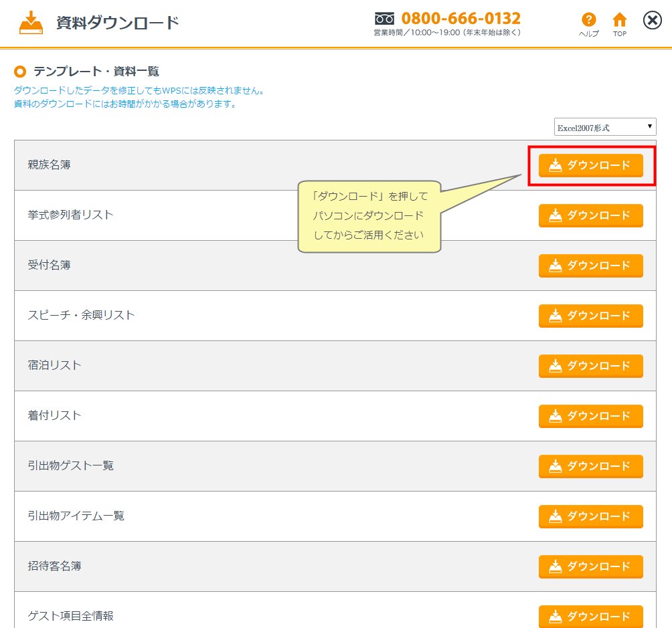Open the Excel2007形式 format dropdown
Viewport: 672px width, 628px height.
point(605,127)
